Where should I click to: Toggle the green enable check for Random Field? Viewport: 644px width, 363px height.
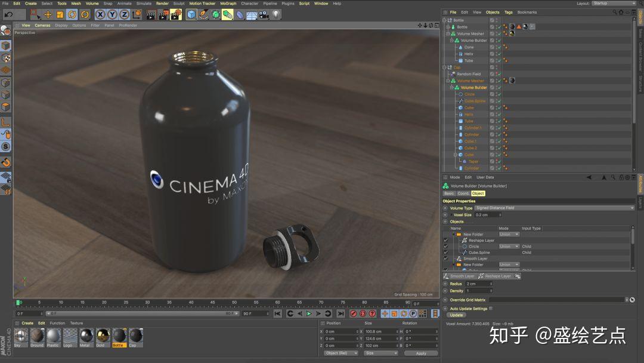pyautogui.click(x=499, y=74)
